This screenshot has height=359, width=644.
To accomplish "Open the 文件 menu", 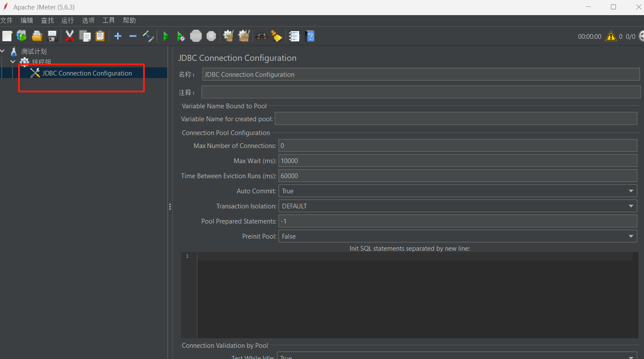I will tap(6, 20).
